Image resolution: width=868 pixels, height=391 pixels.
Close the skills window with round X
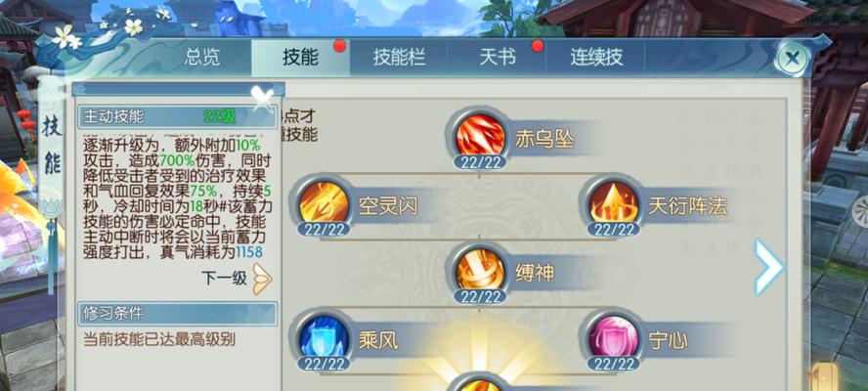click(x=793, y=58)
